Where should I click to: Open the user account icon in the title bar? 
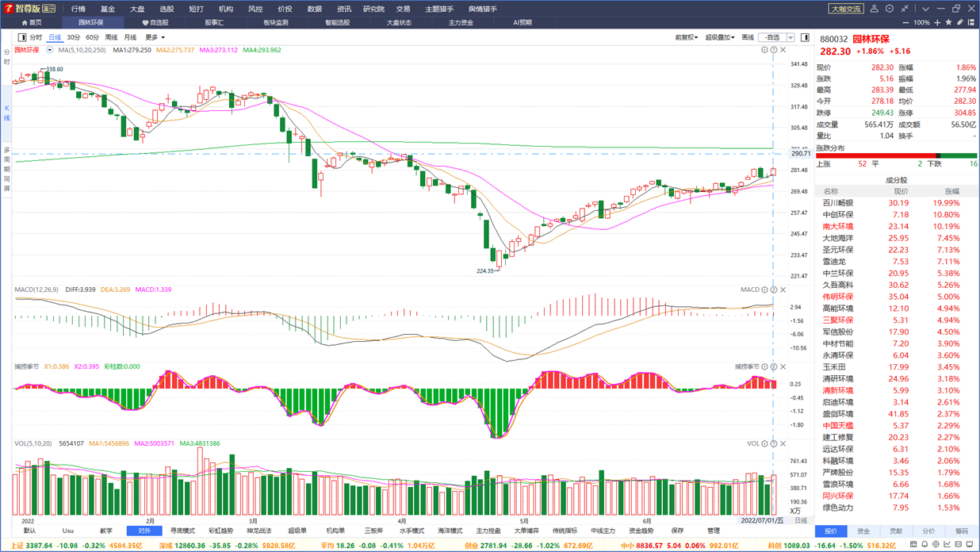874,9
